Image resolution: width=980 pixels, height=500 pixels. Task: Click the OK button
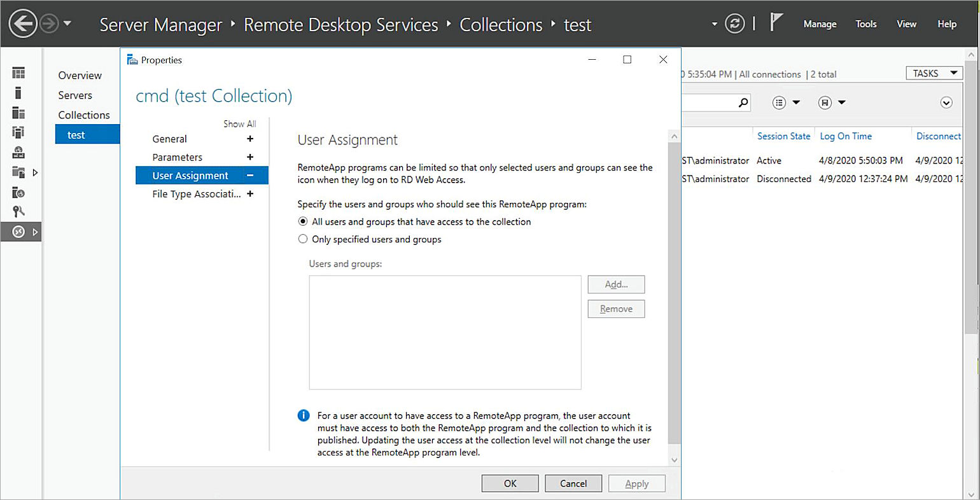510,483
